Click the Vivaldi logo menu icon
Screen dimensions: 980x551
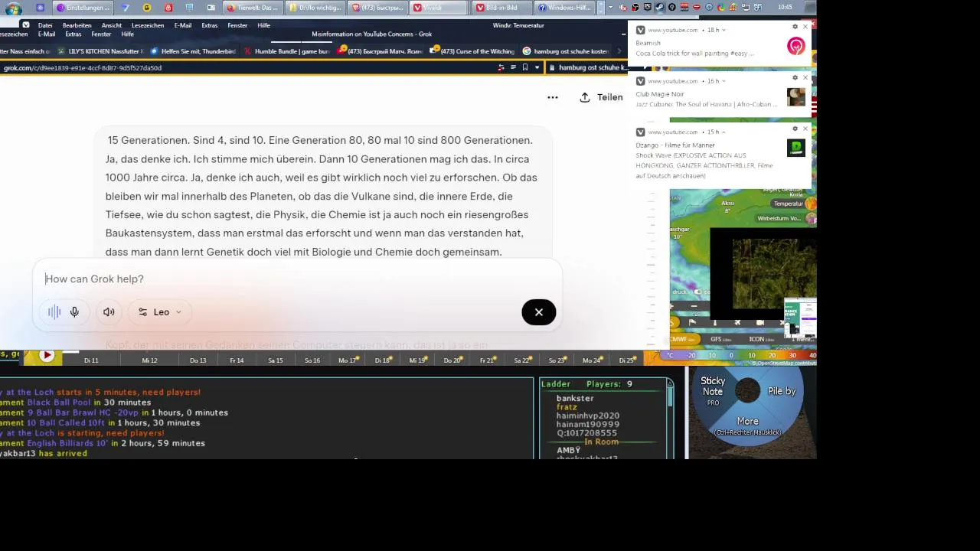pyautogui.click(x=25, y=25)
